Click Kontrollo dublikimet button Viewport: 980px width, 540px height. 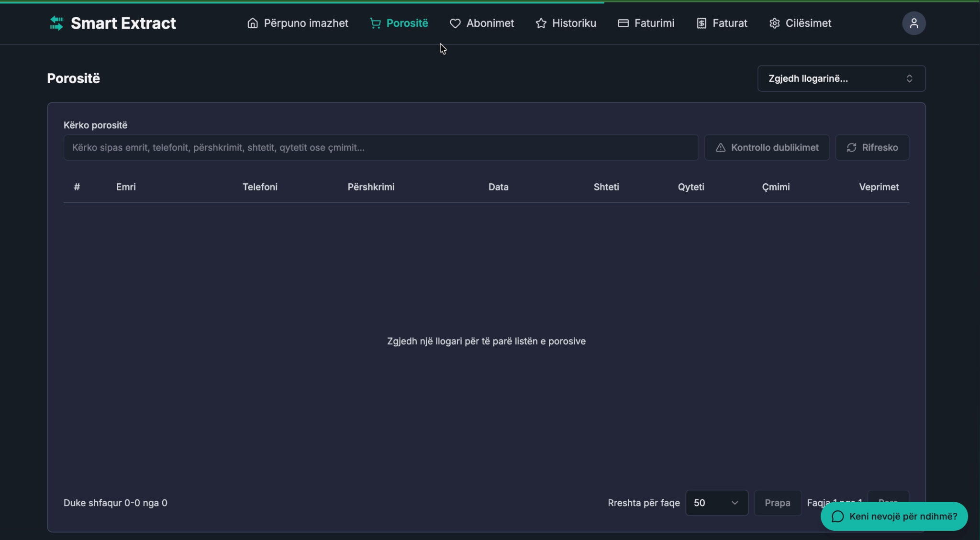point(767,147)
